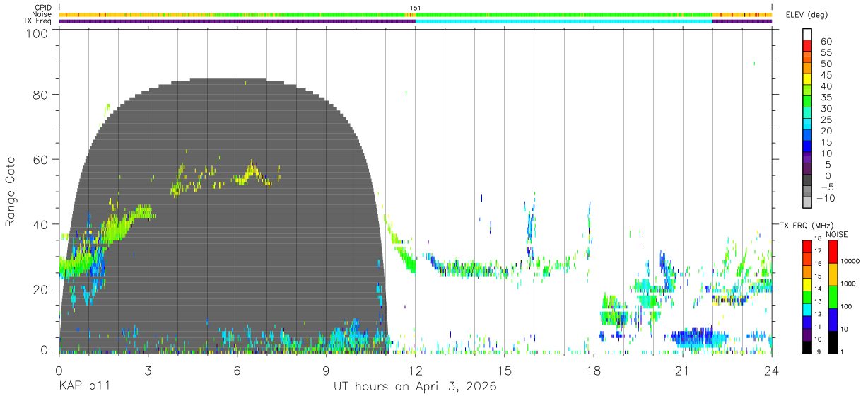Click the 40 tick on Range Gate axis
Screen dimensions: 868x401
tap(40, 224)
